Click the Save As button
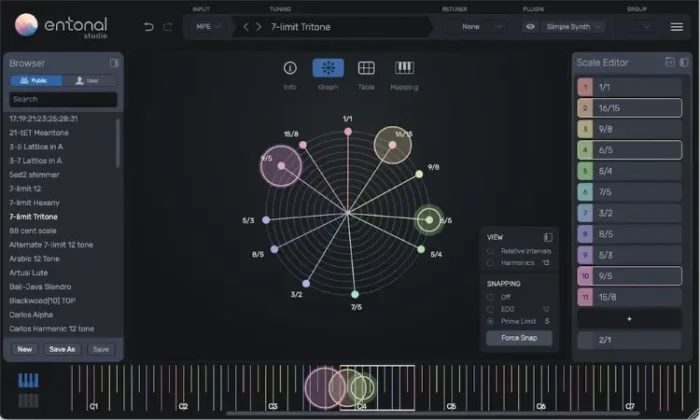The height and width of the screenshot is (420, 700). (x=62, y=349)
